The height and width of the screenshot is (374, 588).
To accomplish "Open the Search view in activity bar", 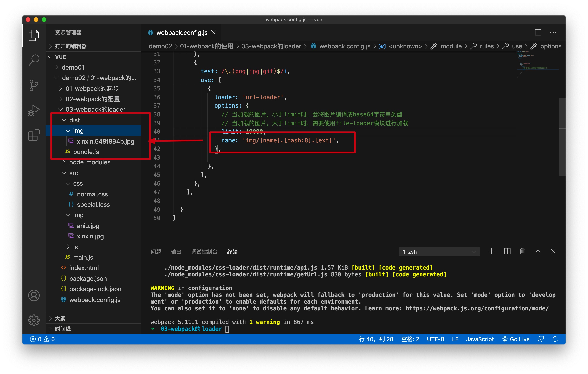I will [x=34, y=60].
